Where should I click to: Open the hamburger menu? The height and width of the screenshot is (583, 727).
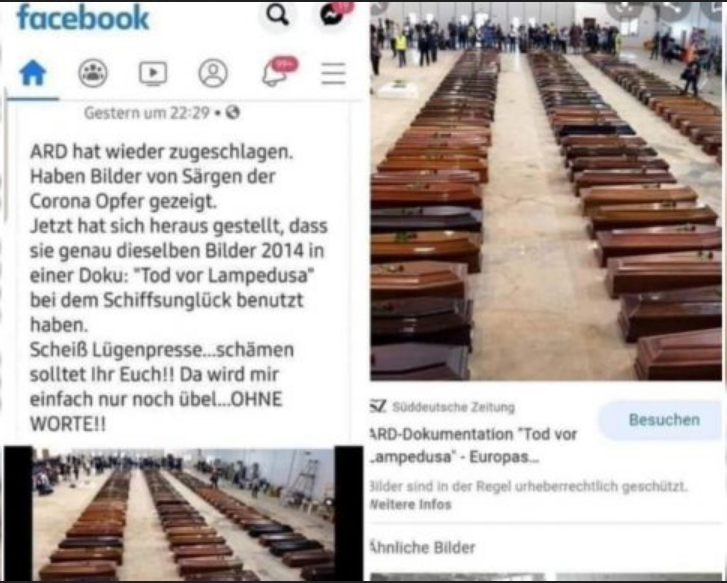click(333, 73)
